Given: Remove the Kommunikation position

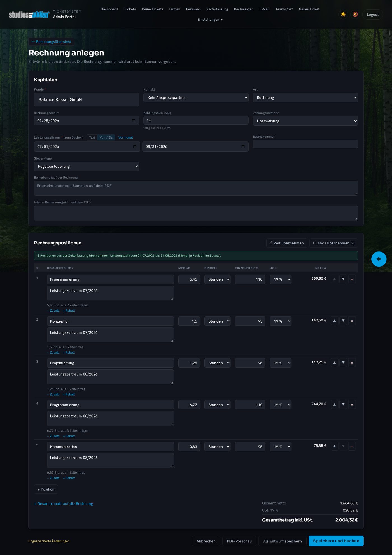Looking at the screenshot, I should pyautogui.click(x=352, y=446).
